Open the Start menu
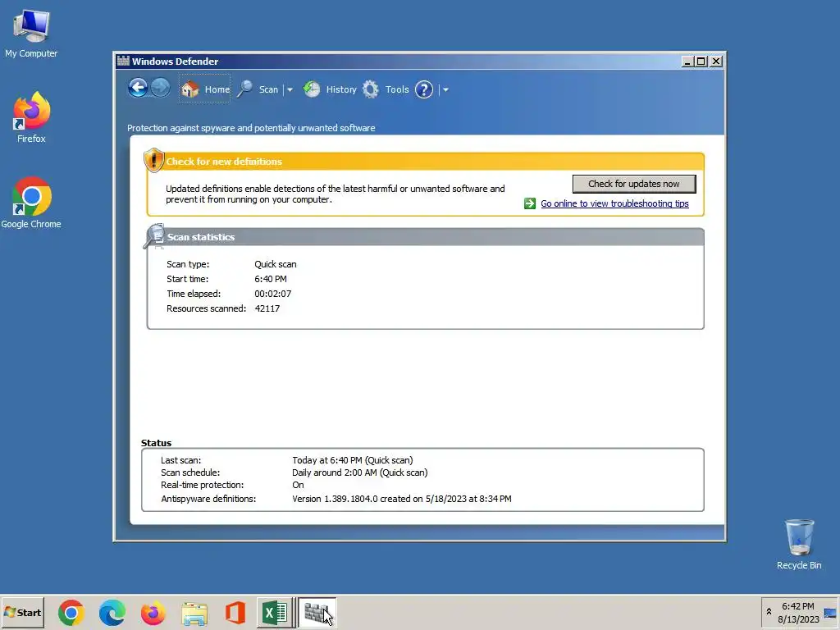The width and height of the screenshot is (840, 630). (x=22, y=612)
